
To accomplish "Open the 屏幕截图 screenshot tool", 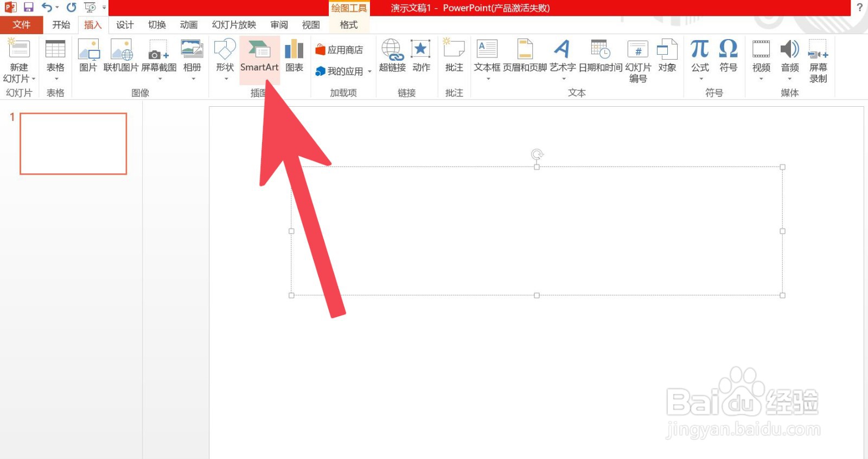I will point(159,60).
